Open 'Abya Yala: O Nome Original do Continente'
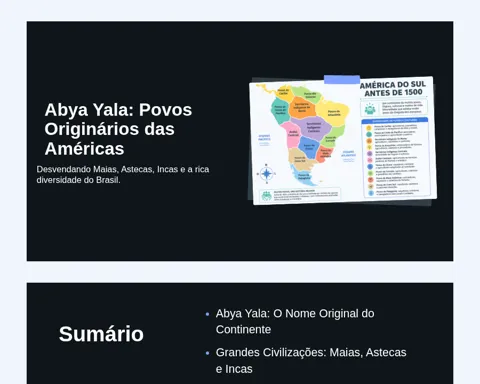 295,322
